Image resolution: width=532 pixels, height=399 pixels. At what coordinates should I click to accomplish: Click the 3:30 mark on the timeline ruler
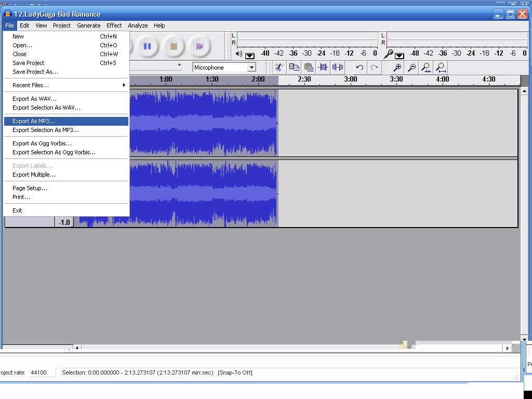point(396,79)
